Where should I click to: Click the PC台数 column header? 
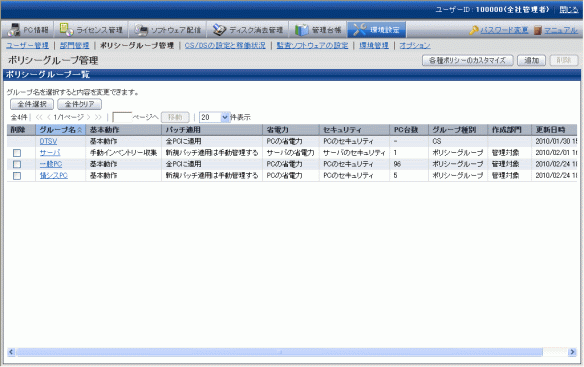coord(409,130)
